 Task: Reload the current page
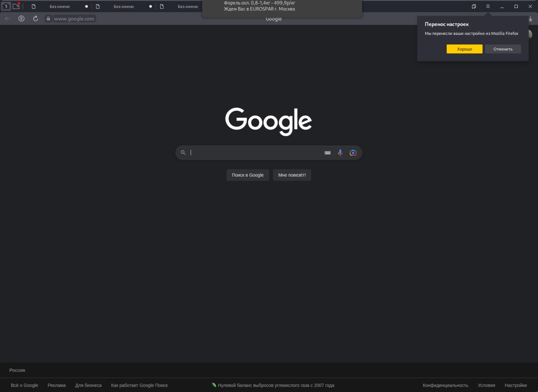35,18
